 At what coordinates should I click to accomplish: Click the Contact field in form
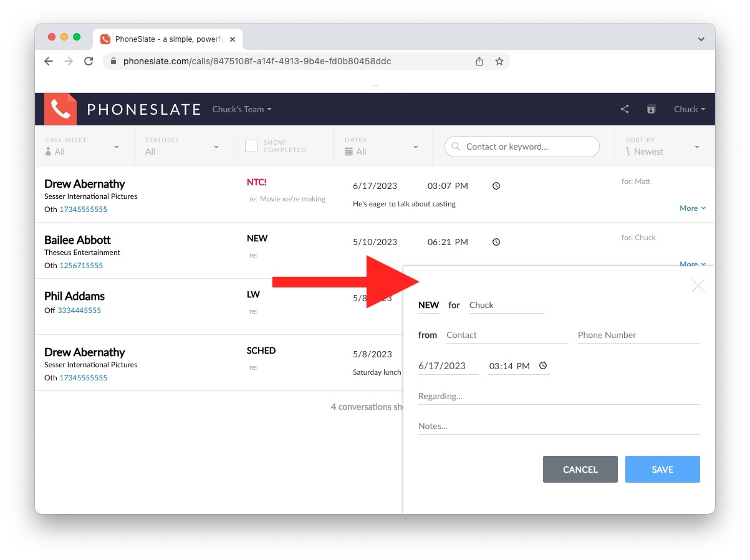(x=507, y=336)
